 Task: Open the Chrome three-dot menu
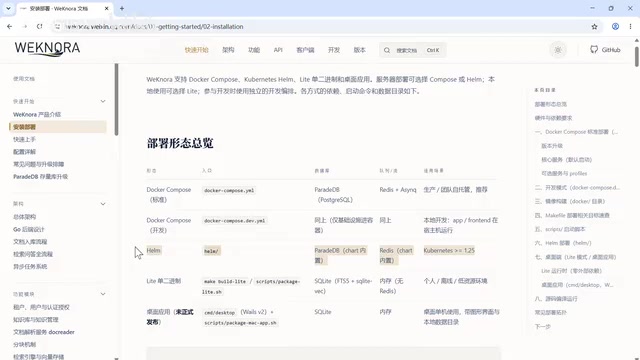[631, 27]
